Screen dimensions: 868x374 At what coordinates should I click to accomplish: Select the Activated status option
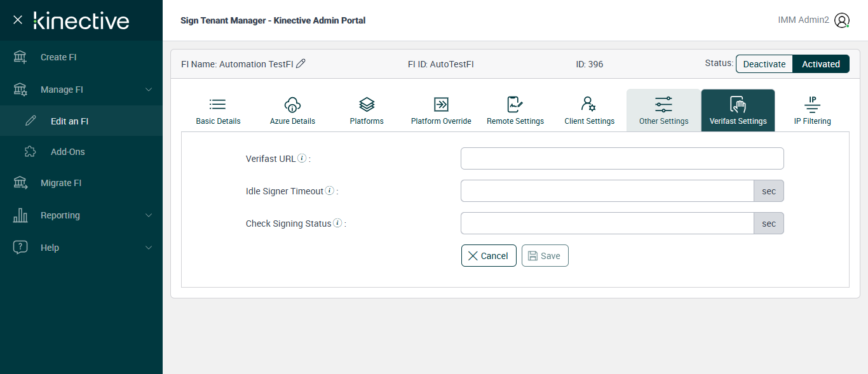point(820,64)
